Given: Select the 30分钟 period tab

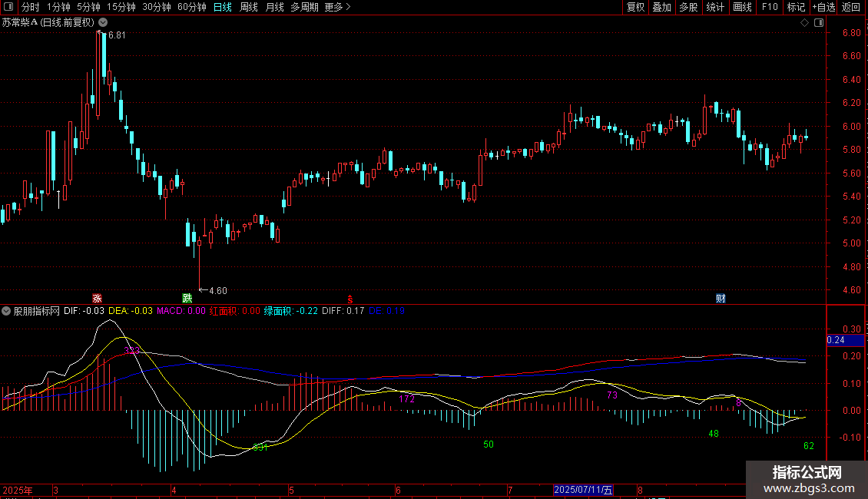Looking at the screenshot, I should pos(157,7).
